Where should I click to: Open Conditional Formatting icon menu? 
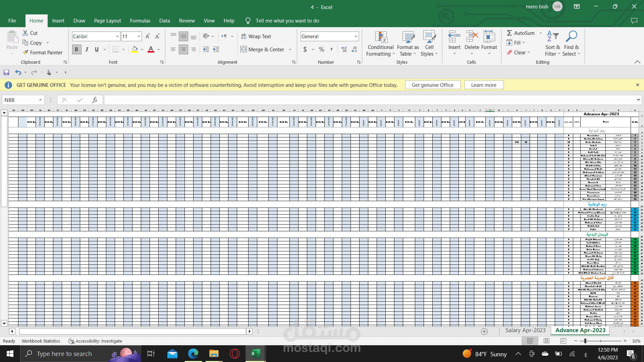coord(381,38)
